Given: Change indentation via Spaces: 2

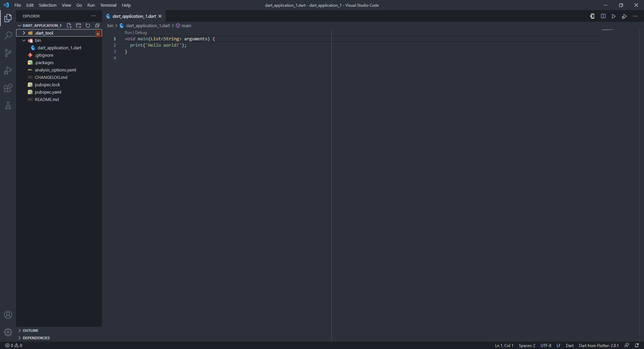Looking at the screenshot, I should click(527, 345).
